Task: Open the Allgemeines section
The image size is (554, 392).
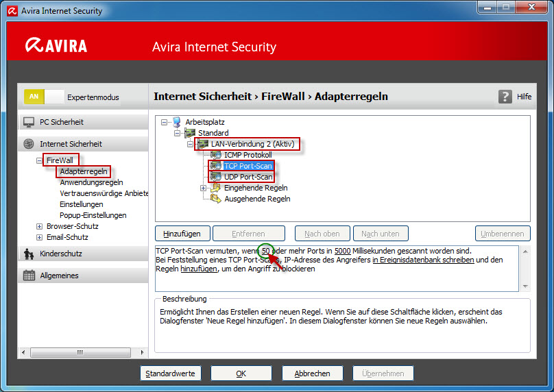Action: coord(83,275)
